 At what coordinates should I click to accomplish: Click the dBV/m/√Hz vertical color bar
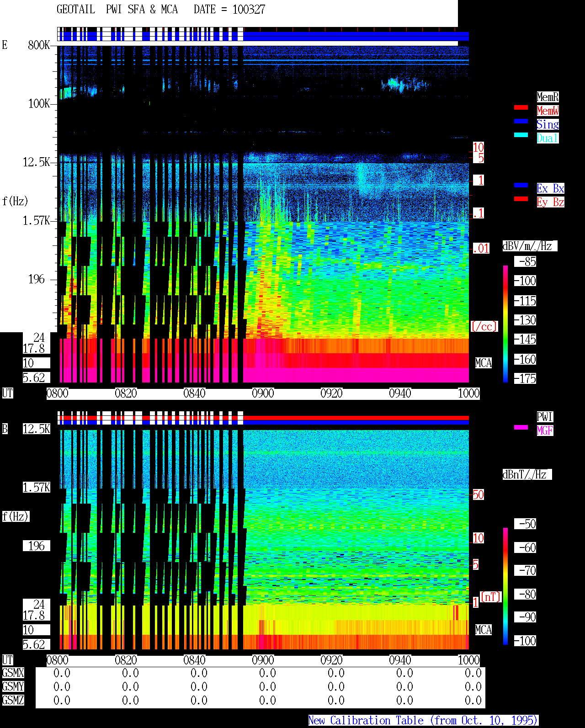point(505,324)
